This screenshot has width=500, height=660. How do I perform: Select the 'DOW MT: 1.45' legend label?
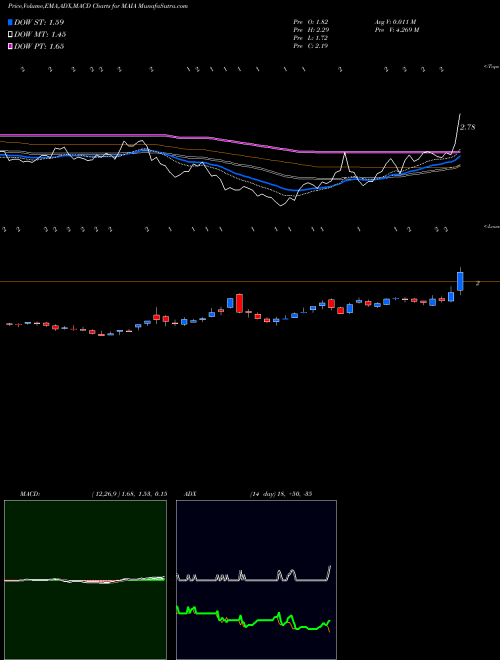(40, 35)
